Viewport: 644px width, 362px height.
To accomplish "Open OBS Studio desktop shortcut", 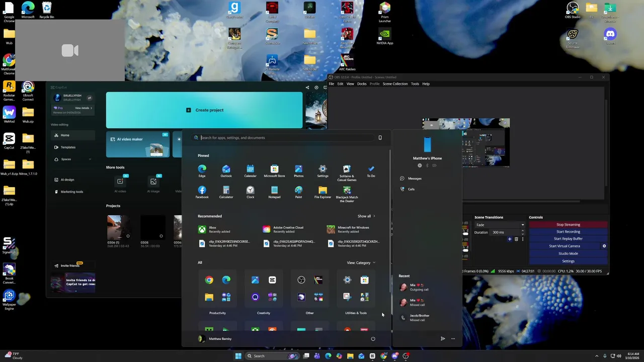I will pyautogui.click(x=573, y=11).
